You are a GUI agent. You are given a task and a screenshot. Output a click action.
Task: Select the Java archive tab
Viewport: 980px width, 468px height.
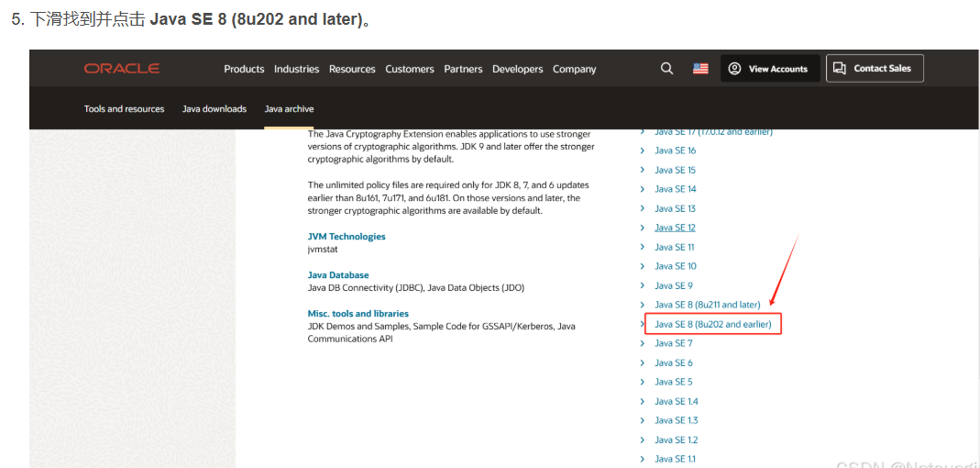click(290, 109)
